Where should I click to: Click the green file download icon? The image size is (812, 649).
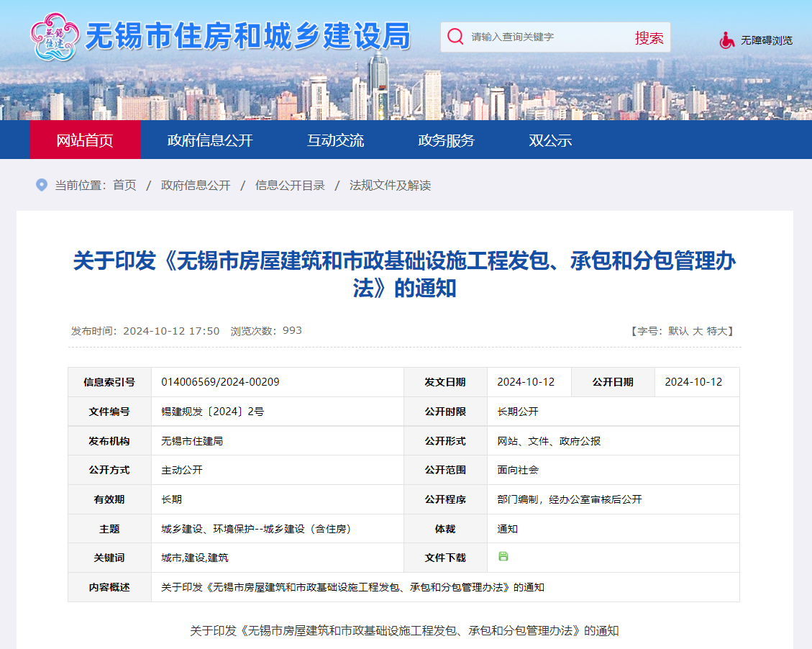point(504,558)
